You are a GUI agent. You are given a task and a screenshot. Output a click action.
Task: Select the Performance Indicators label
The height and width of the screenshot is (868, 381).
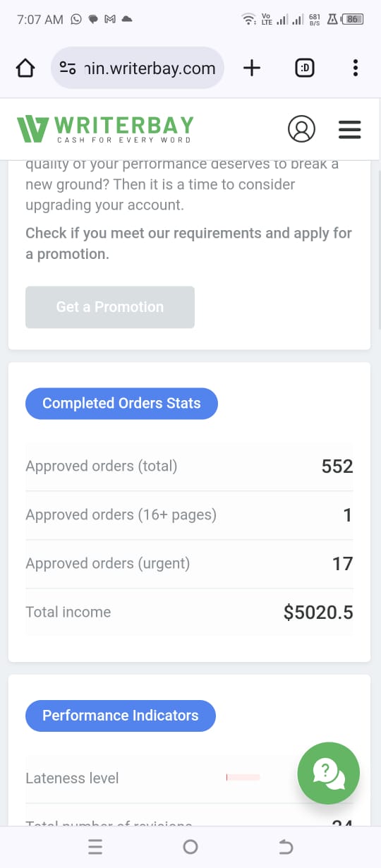click(x=121, y=716)
